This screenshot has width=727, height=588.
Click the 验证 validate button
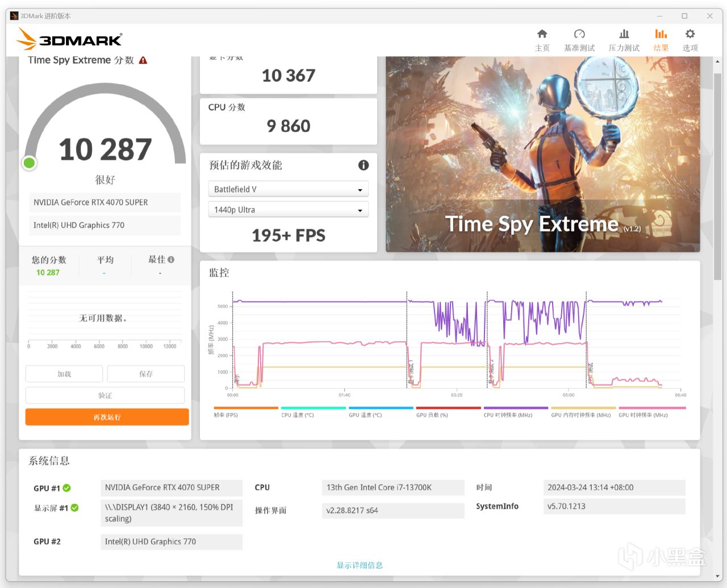(x=105, y=395)
